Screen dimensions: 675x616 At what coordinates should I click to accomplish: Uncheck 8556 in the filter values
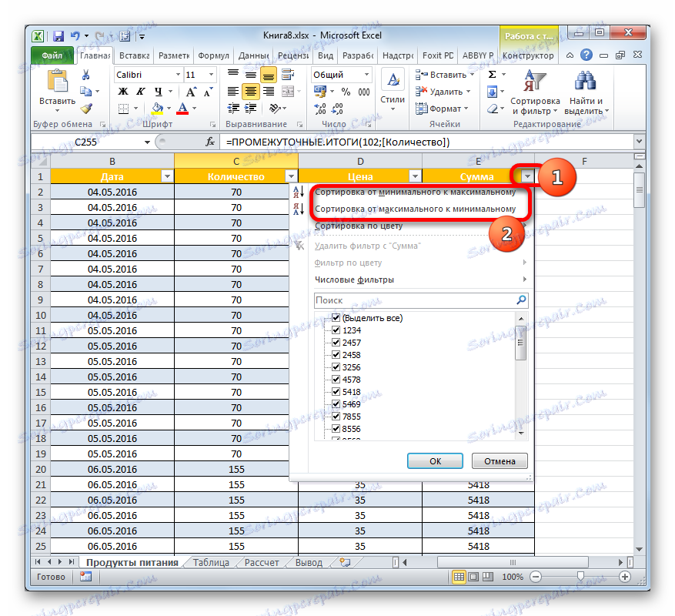(x=336, y=427)
